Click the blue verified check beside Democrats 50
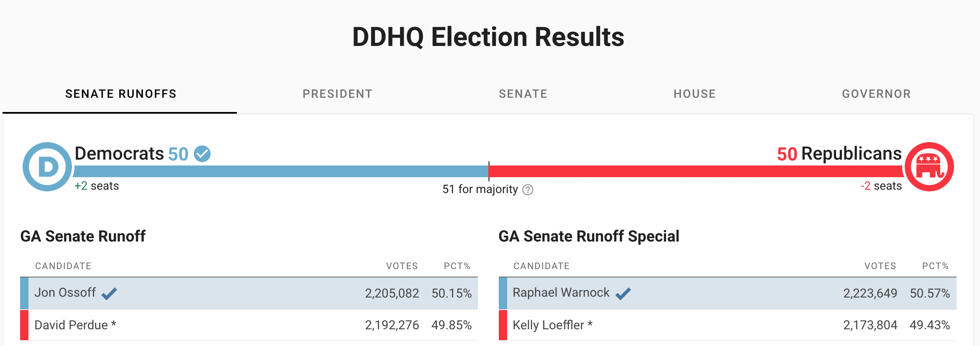This screenshot has height=346, width=980. pyautogui.click(x=202, y=154)
